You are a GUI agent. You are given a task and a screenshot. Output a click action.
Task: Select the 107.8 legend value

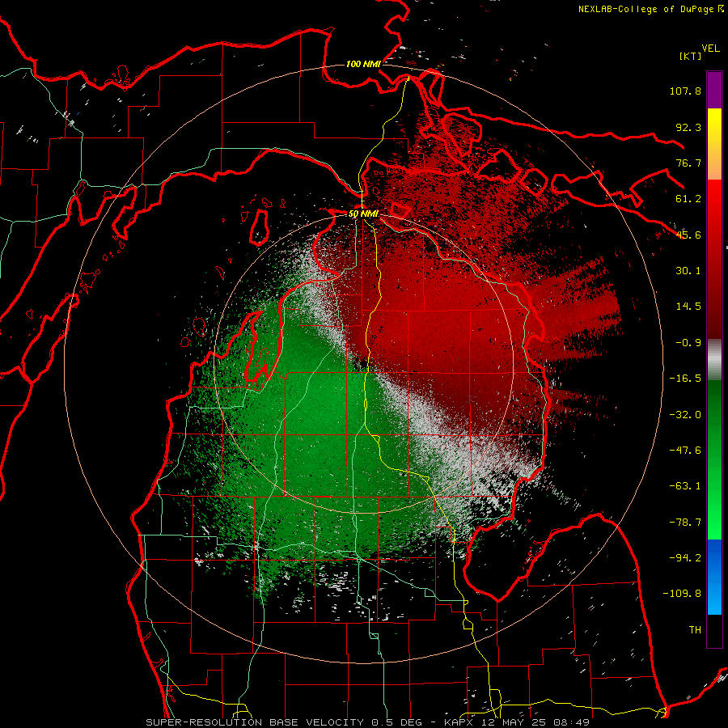[x=685, y=91]
